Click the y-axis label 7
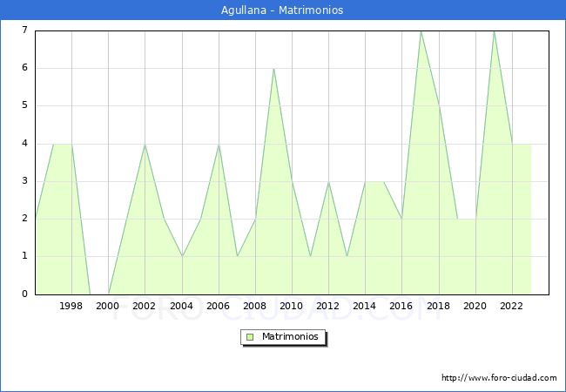Screen dimensions: 566x392 25,30
